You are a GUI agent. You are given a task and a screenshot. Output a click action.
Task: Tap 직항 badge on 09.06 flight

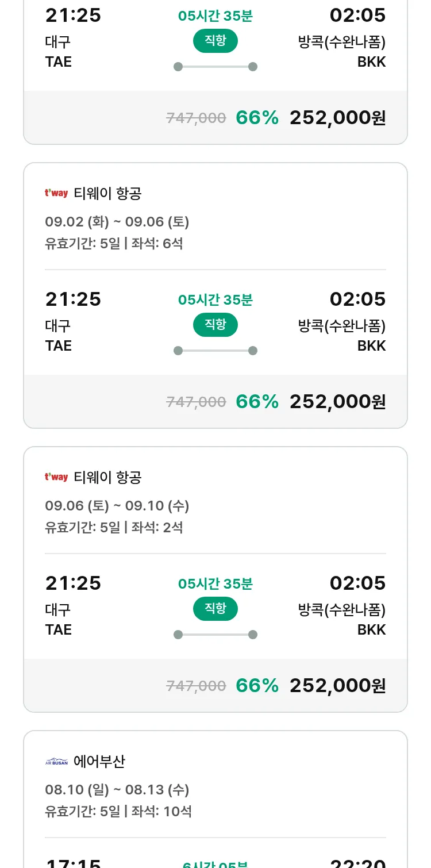215,609
